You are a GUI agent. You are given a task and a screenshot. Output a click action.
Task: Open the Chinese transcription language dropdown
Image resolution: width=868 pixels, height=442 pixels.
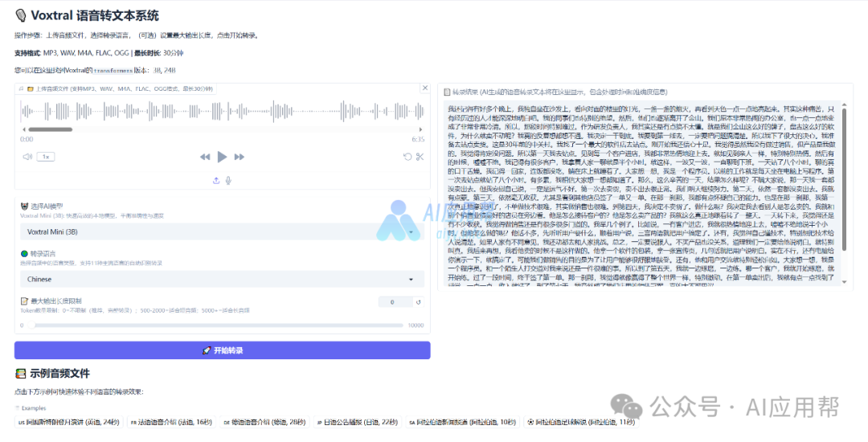(x=222, y=280)
